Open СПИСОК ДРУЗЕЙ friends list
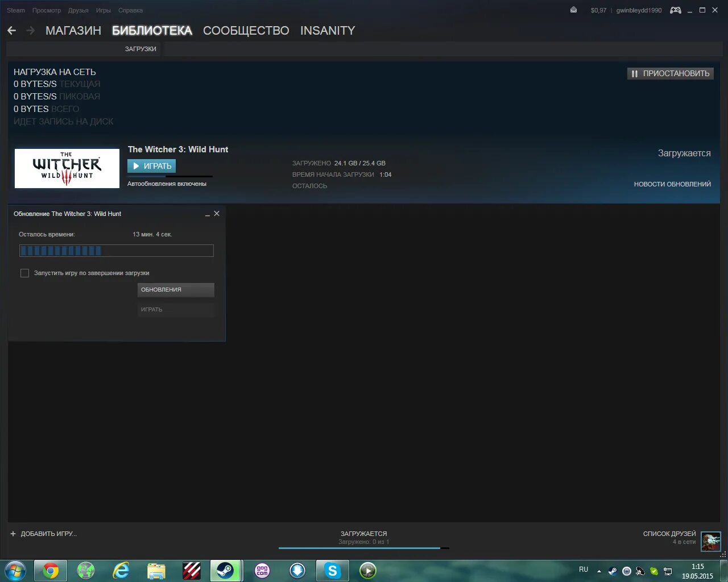Screen dimensions: 728x582 coord(669,534)
